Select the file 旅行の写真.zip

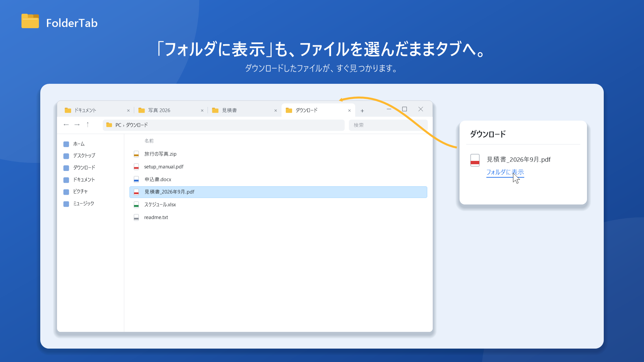click(x=278, y=154)
